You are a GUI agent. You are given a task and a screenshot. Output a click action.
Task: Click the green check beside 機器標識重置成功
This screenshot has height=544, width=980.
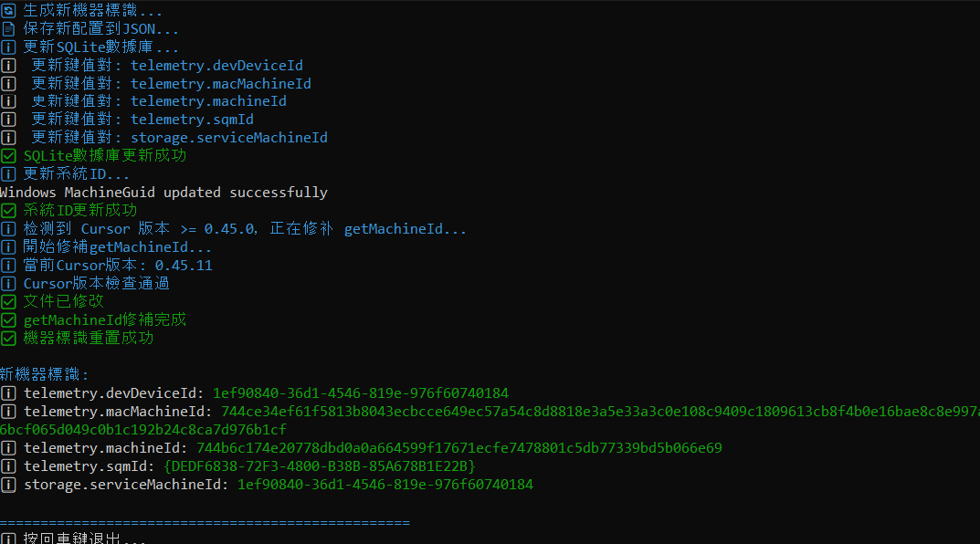click(x=8, y=339)
